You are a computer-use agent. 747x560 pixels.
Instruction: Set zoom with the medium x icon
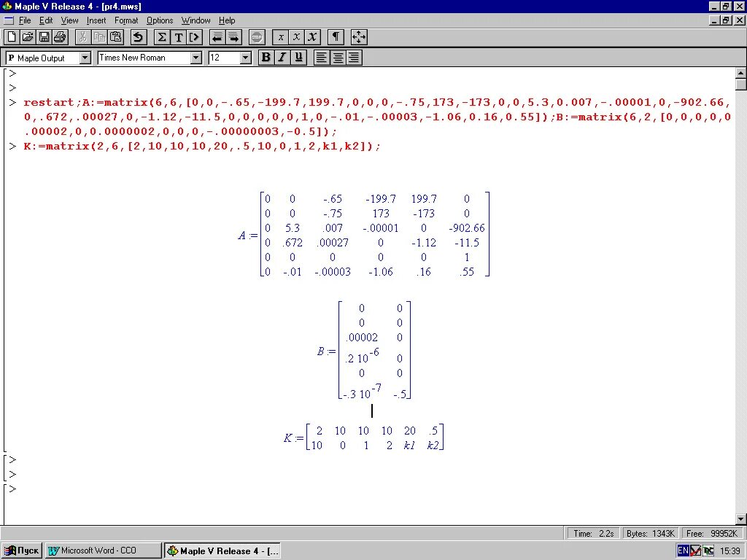point(296,37)
